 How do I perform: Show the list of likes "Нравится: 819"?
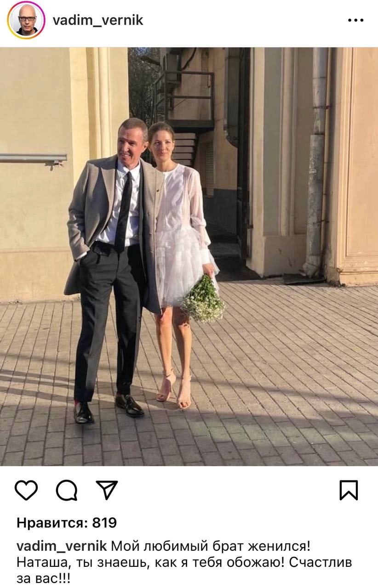pos(67,523)
